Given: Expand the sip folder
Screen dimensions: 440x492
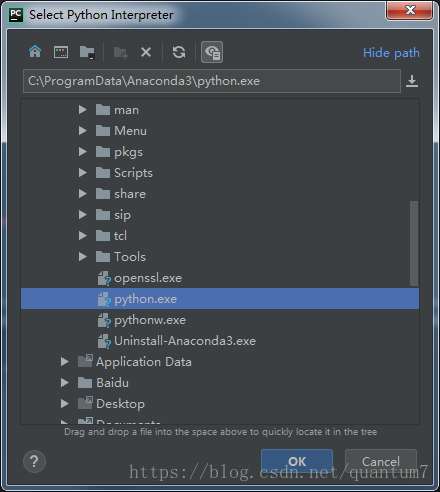Looking at the screenshot, I should 83,215.
